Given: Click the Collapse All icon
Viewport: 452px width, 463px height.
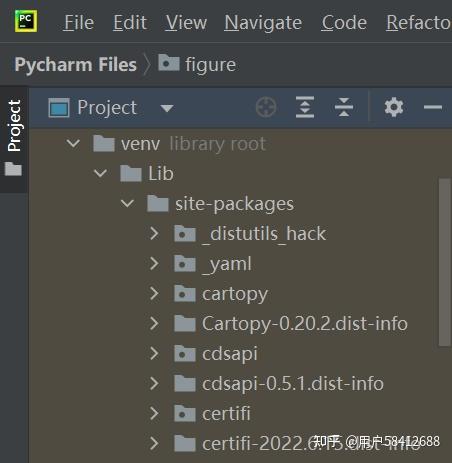Looking at the screenshot, I should point(344,107).
